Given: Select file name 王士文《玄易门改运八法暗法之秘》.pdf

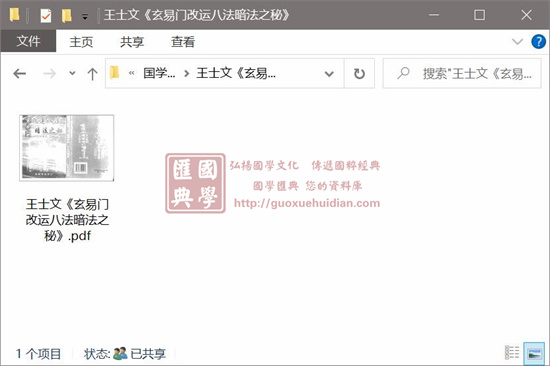Looking at the screenshot, I should [67, 220].
